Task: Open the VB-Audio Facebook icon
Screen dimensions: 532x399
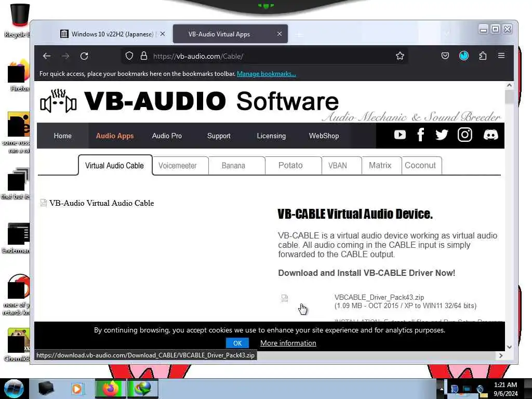Action: [421, 135]
